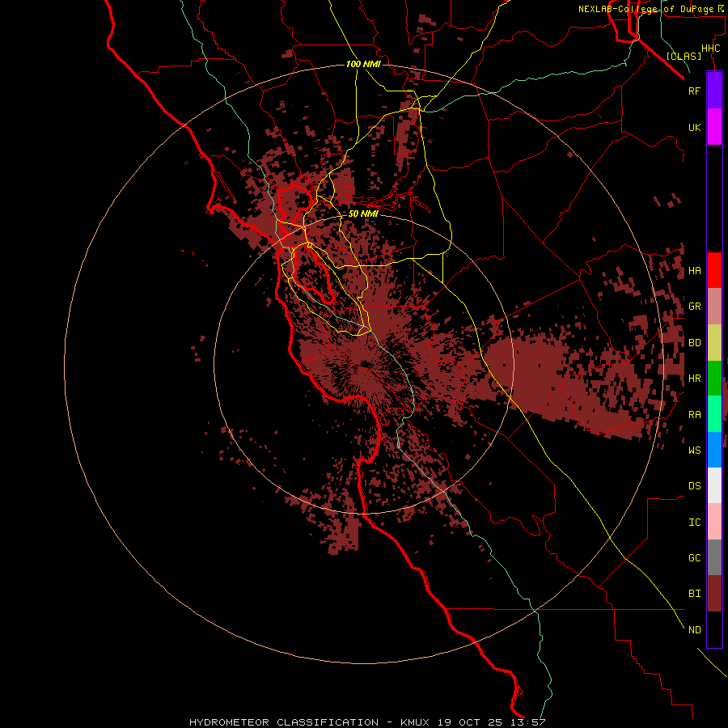The height and width of the screenshot is (728, 728).
Task: Select the GR pink-brown legend swatch
Action: [714, 307]
